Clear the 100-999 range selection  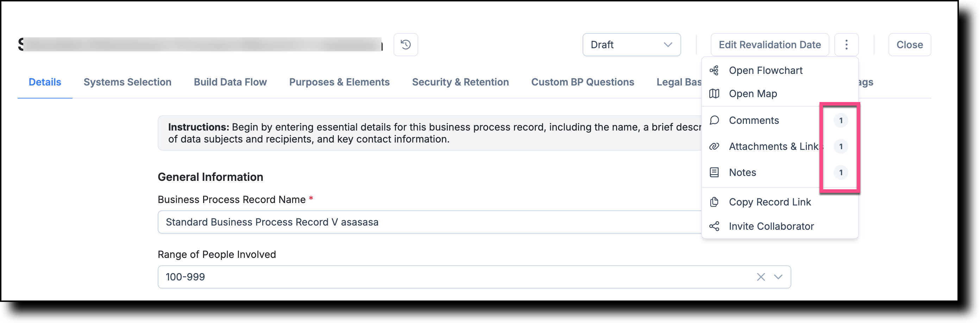[760, 277]
